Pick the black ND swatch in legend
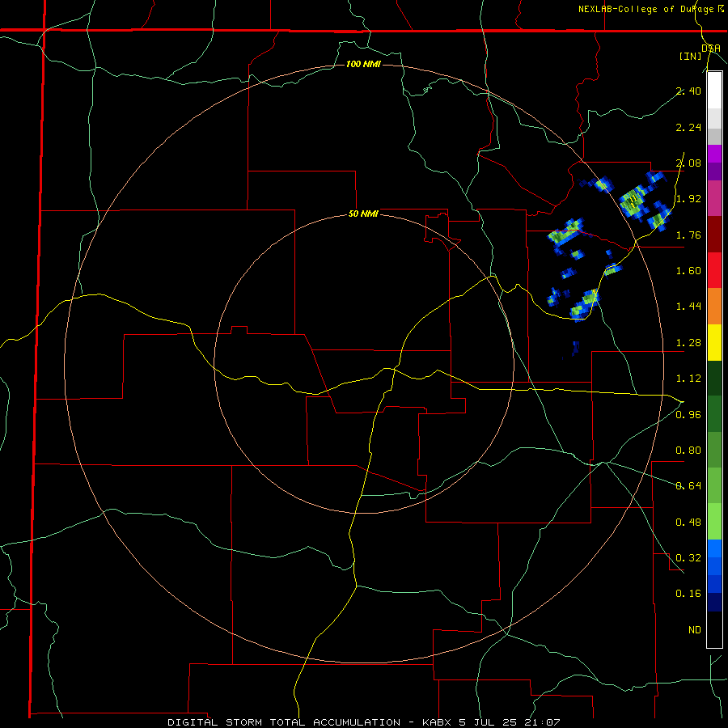The height and width of the screenshot is (728, 728). point(714,629)
